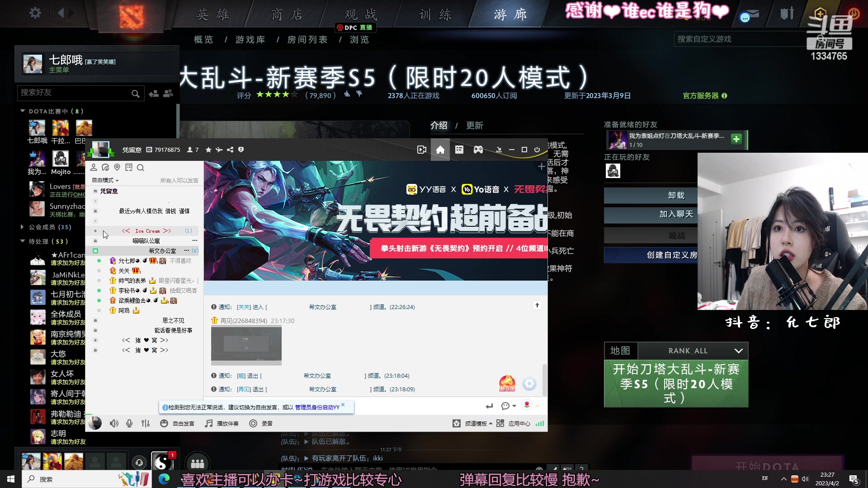Go back with the Dota navigation arrow
This screenshot has height=488, width=868.
[x=61, y=13]
